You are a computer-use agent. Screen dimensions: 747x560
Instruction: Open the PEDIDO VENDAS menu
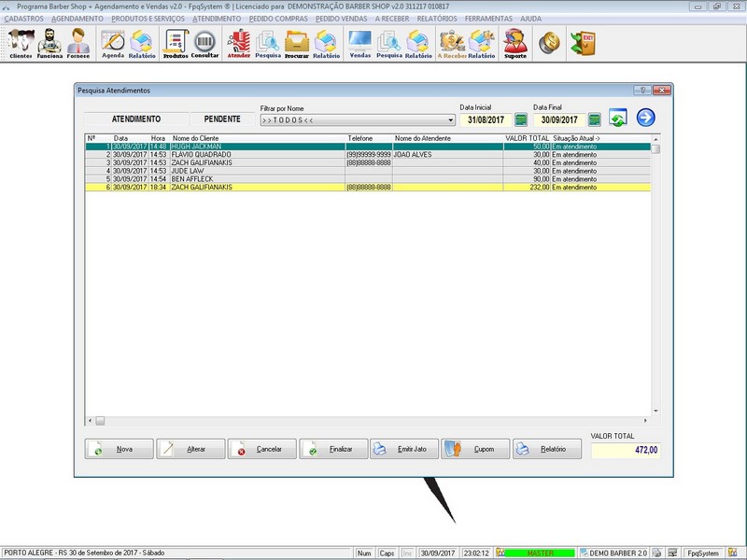point(341,19)
